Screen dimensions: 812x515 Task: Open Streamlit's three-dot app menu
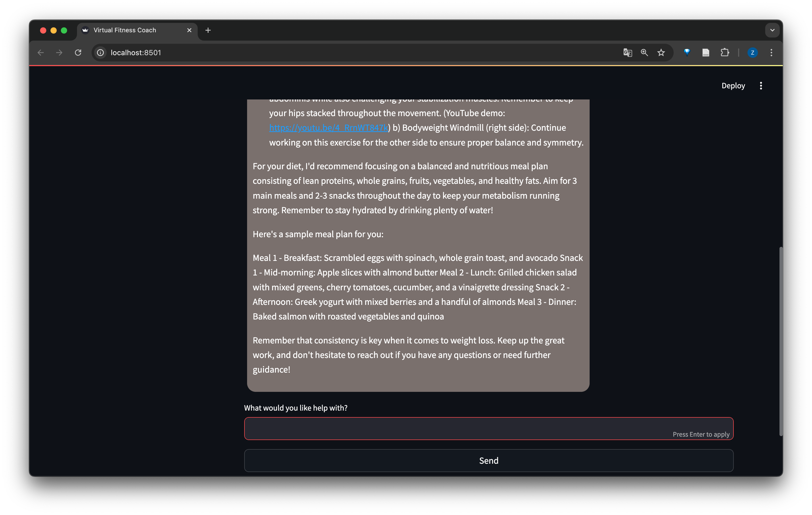tap(761, 86)
